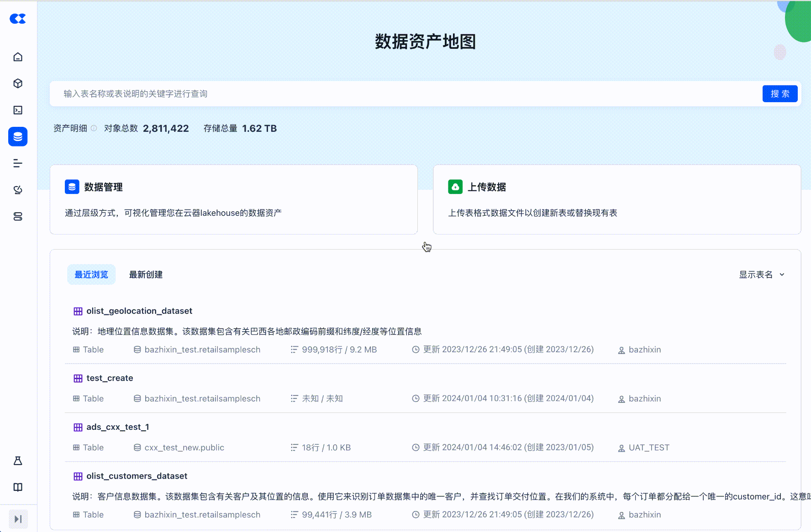Open the 上传数据 card
Viewport: 811px width, 532px height.
(x=616, y=199)
